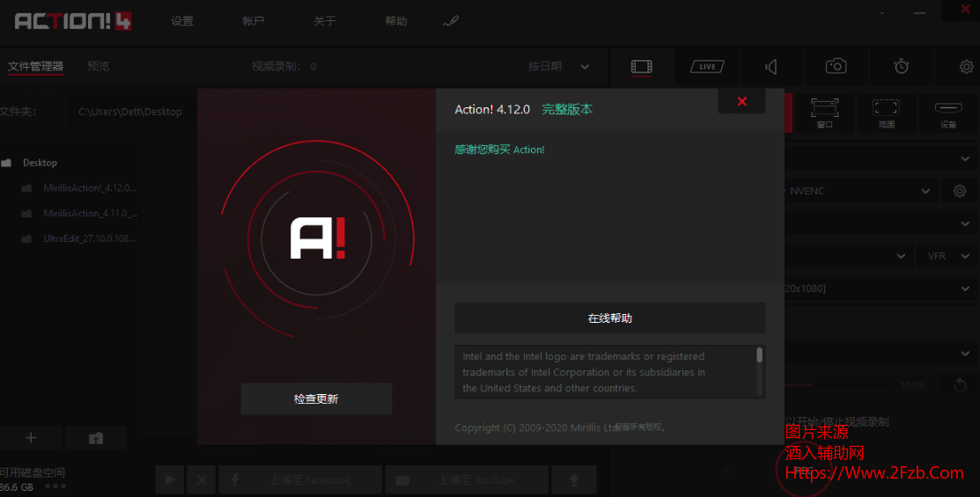Open the NVENC encoder dropdown
Screen dimensions: 980x497
point(858,191)
